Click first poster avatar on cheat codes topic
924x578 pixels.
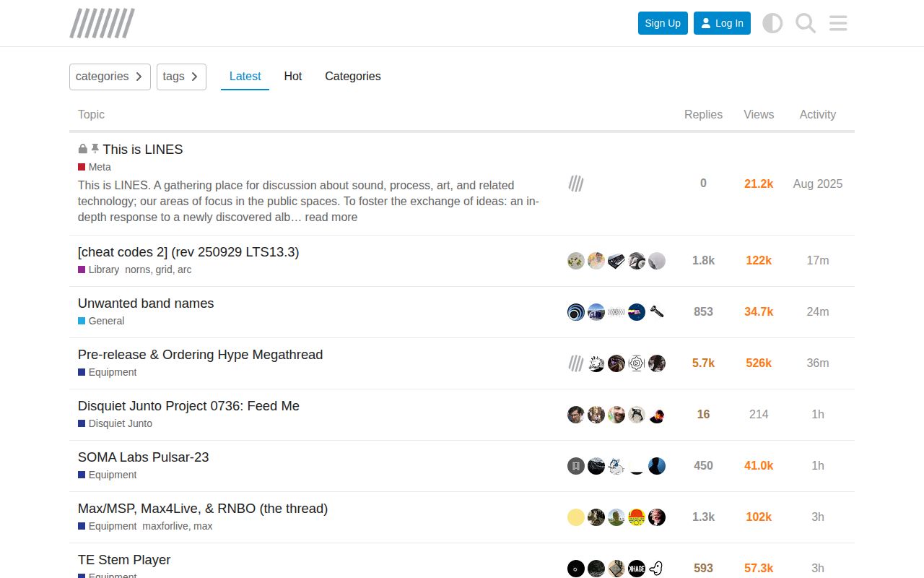(x=575, y=261)
